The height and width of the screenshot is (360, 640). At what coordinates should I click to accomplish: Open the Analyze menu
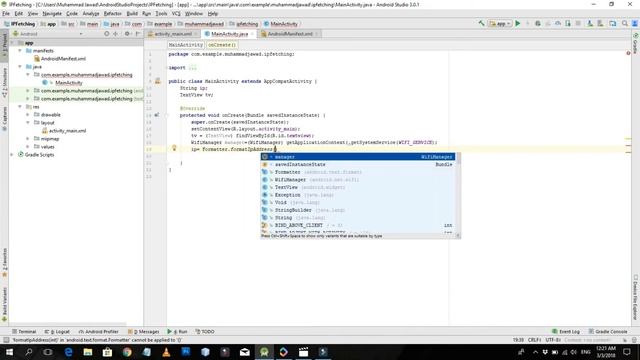click(91, 13)
